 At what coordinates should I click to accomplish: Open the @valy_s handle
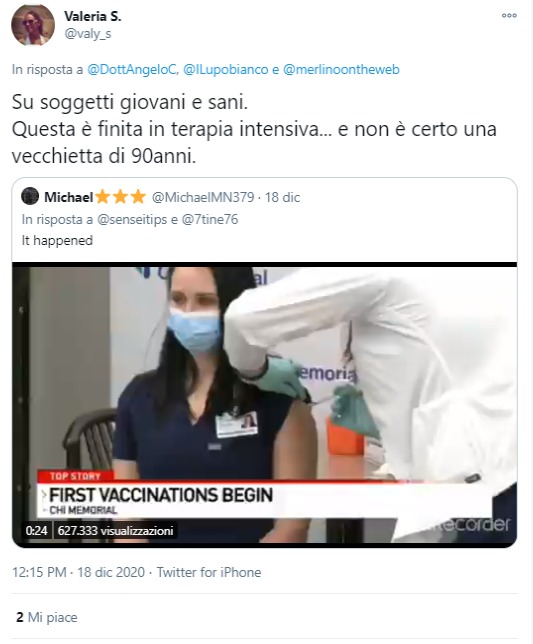[88, 34]
